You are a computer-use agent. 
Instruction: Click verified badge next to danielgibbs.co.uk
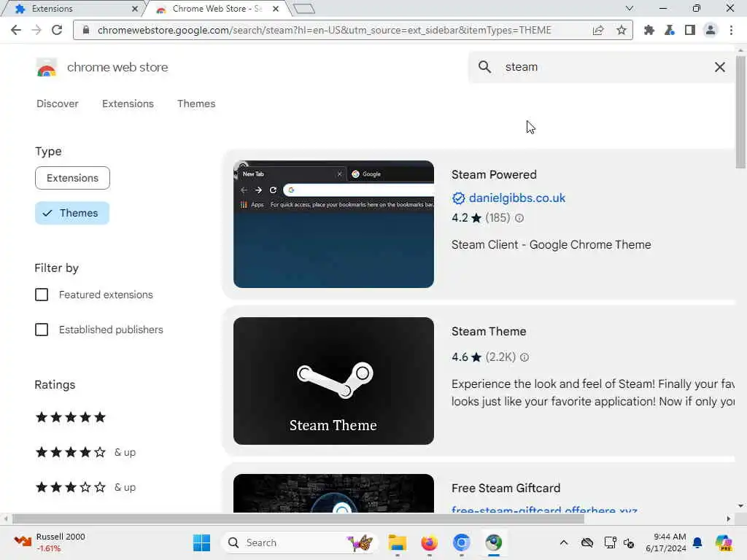pos(458,198)
